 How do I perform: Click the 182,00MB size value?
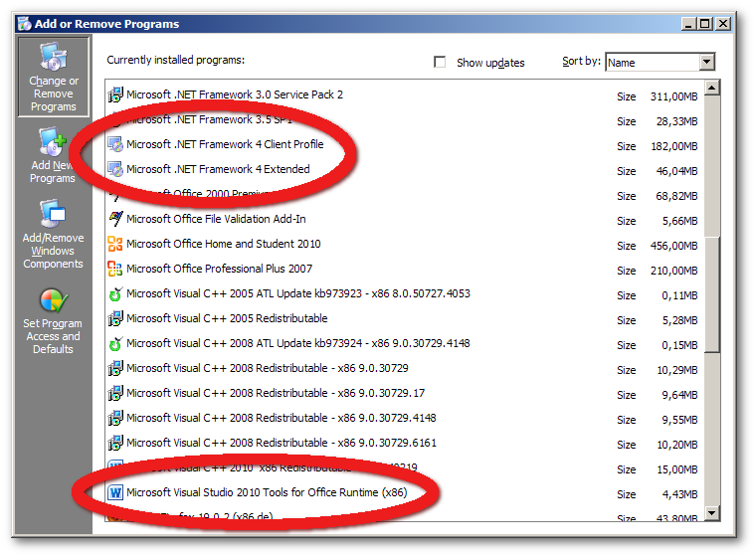tap(674, 146)
